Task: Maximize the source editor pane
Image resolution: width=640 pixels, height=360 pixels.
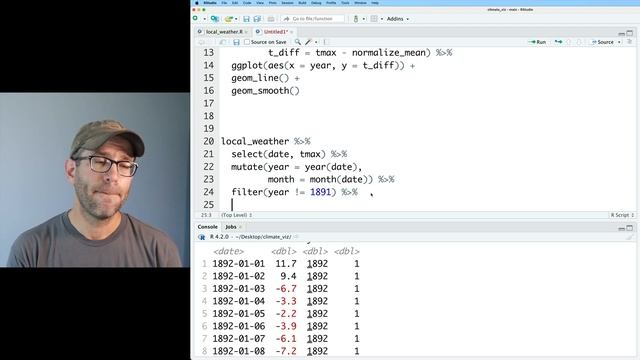Action: click(630, 33)
